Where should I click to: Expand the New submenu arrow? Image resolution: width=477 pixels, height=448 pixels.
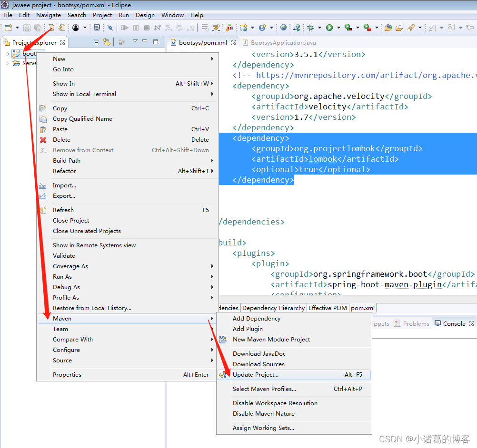(212, 58)
